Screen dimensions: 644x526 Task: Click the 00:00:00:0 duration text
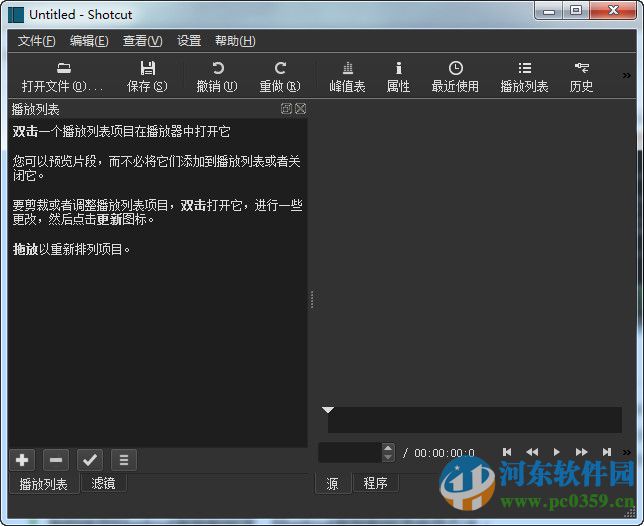point(444,453)
